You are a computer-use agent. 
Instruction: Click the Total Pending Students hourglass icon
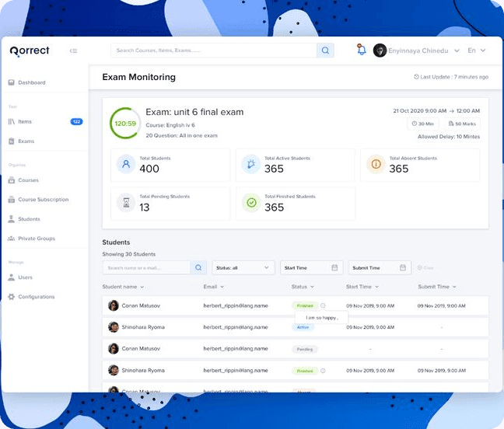click(x=126, y=203)
